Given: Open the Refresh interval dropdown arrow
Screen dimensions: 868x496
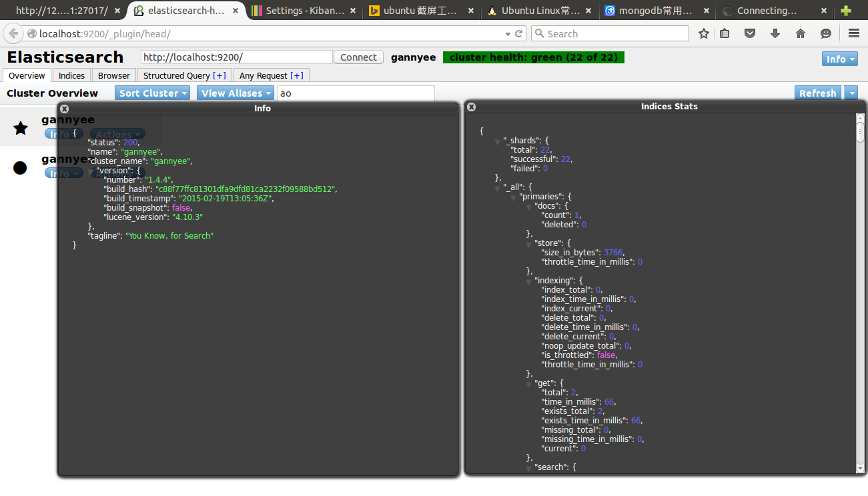Looking at the screenshot, I should (851, 93).
